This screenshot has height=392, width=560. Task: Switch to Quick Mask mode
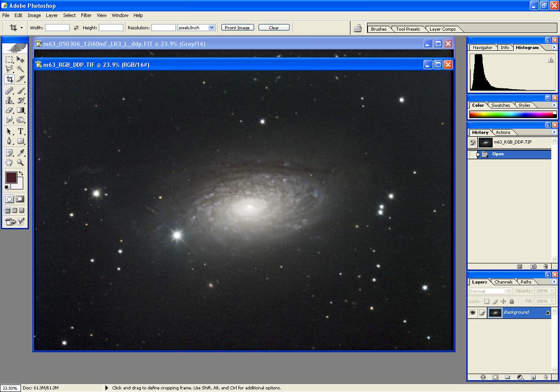click(20, 199)
